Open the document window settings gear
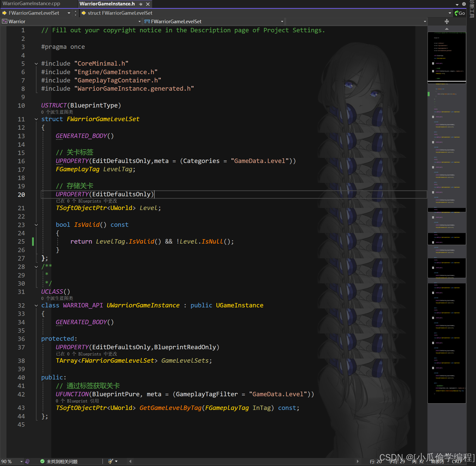This screenshot has width=476, height=466. point(464,4)
